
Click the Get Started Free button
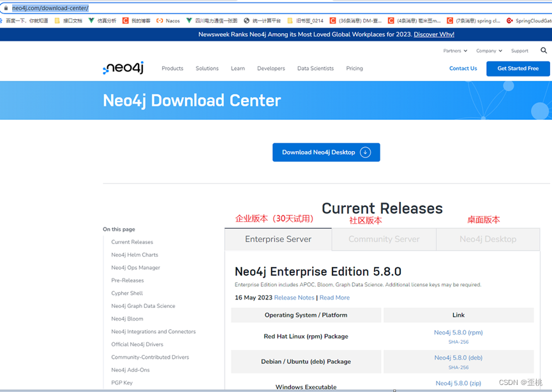coord(518,69)
